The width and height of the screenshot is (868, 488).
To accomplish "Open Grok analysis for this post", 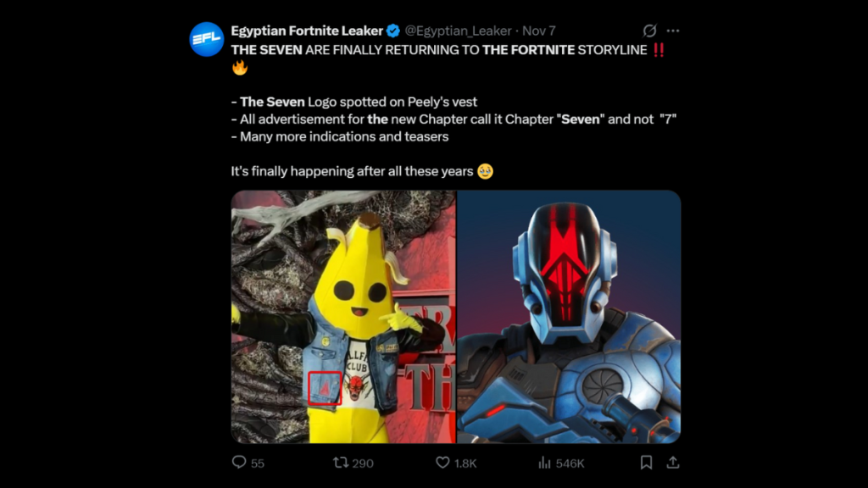I will [x=648, y=30].
